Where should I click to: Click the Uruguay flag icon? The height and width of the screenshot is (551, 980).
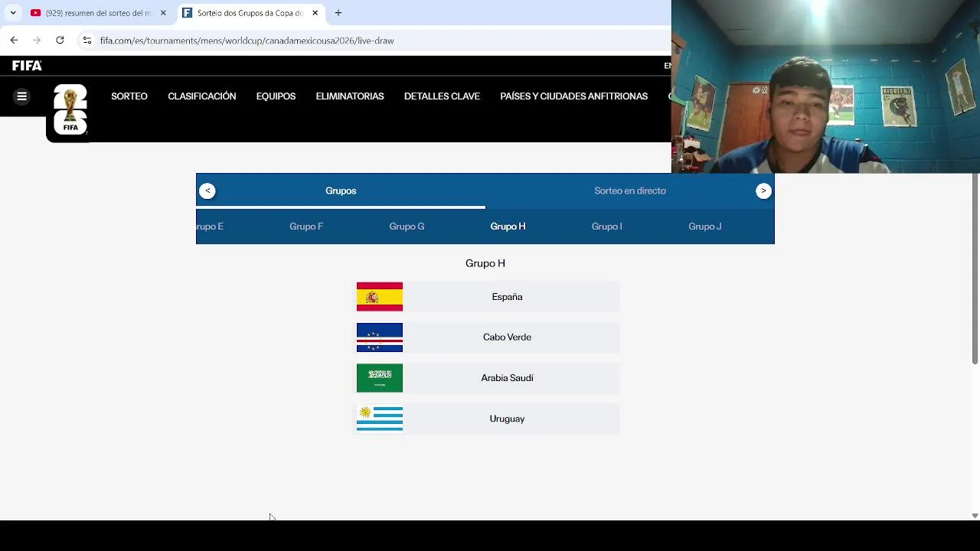380,419
